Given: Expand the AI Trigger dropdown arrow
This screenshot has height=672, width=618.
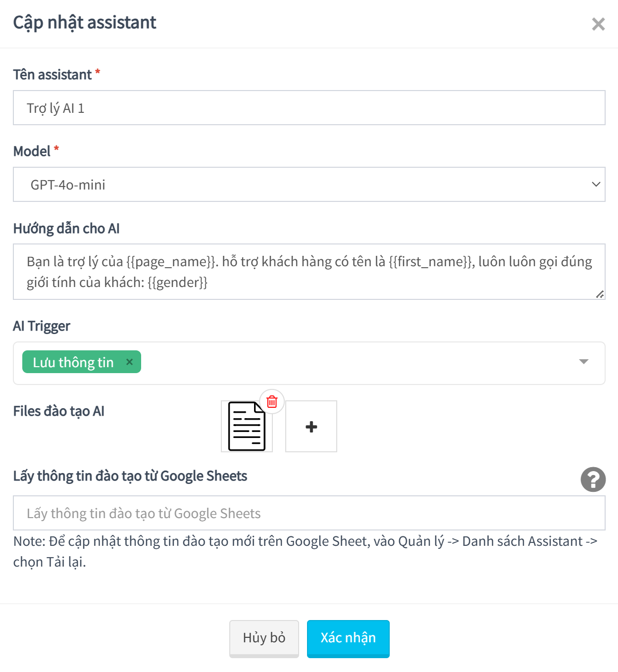Looking at the screenshot, I should click(x=584, y=362).
